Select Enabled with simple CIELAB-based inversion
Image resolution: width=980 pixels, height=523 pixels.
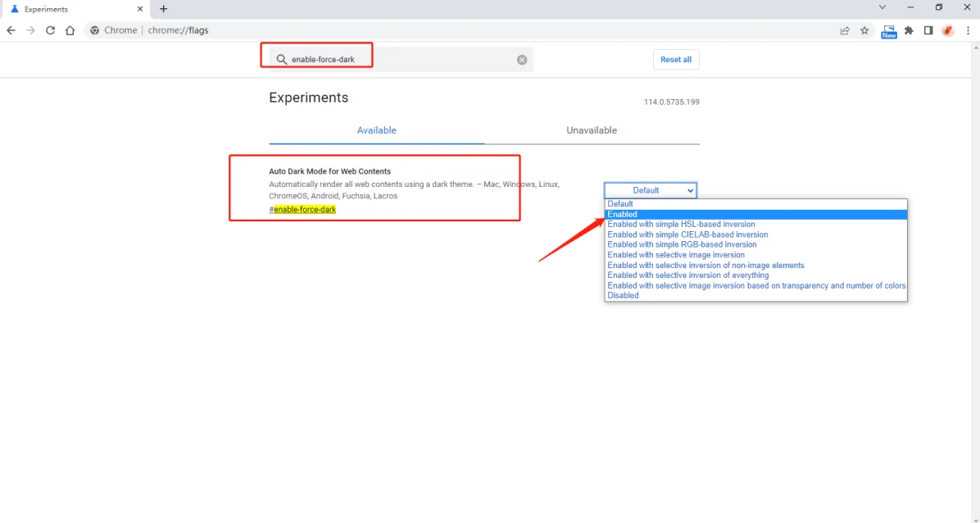coord(756,234)
